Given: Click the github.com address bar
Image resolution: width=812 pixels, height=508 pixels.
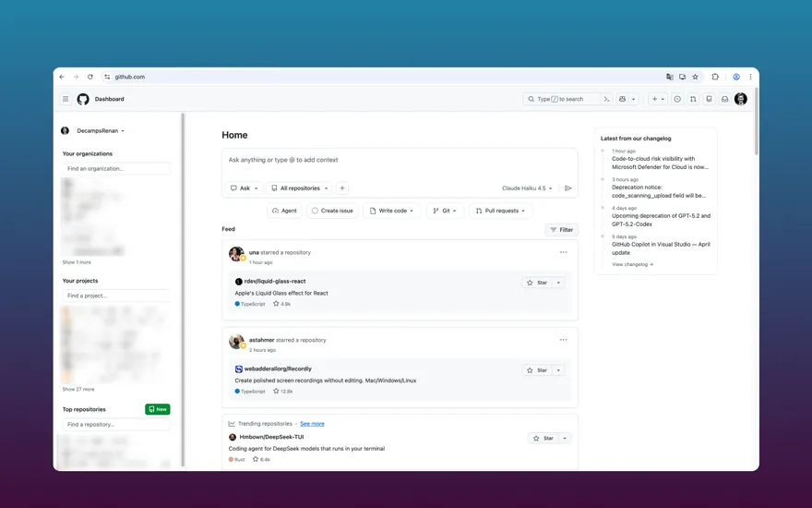Looking at the screenshot, I should coord(383,77).
